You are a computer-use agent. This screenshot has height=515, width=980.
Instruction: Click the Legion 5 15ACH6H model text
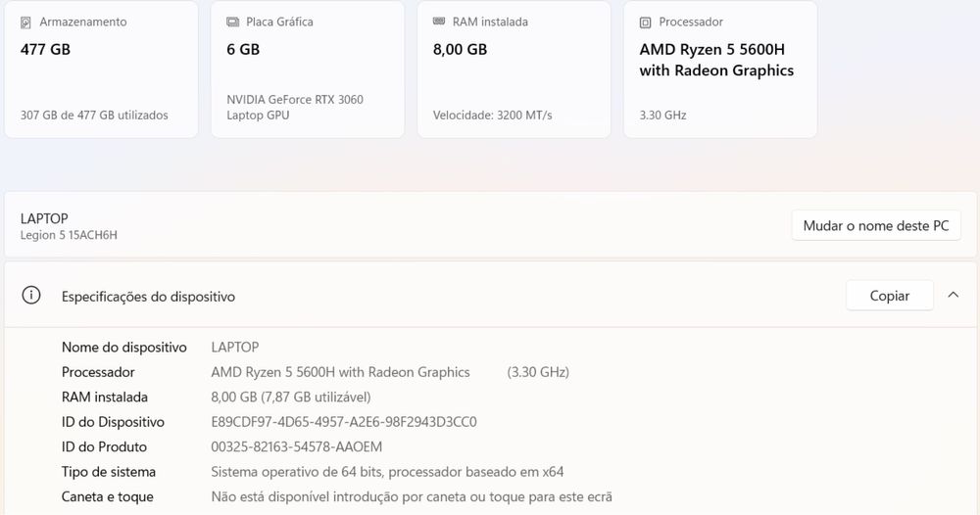[x=69, y=235]
